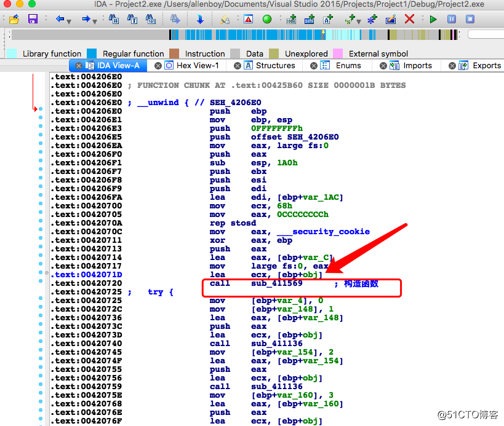Click the ___security_cookie reference

pyautogui.click(x=323, y=232)
